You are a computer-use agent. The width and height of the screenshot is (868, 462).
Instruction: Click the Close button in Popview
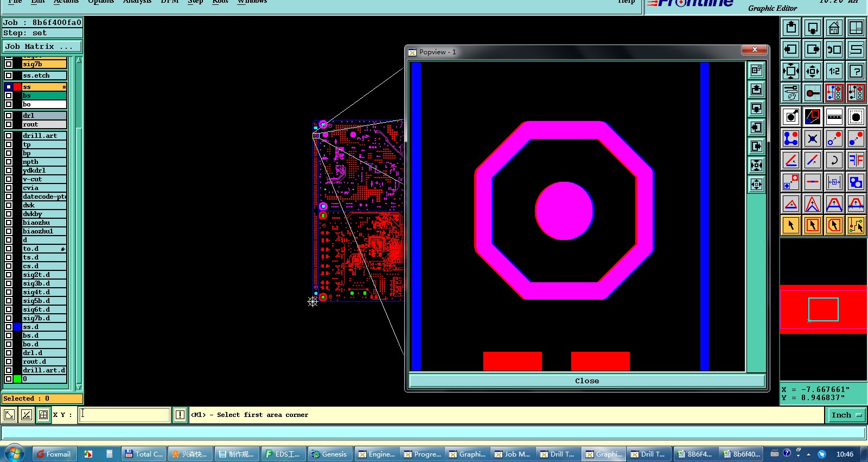click(x=587, y=381)
